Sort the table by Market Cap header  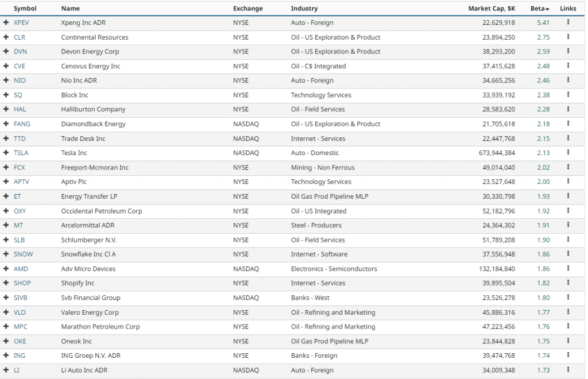pyautogui.click(x=492, y=8)
